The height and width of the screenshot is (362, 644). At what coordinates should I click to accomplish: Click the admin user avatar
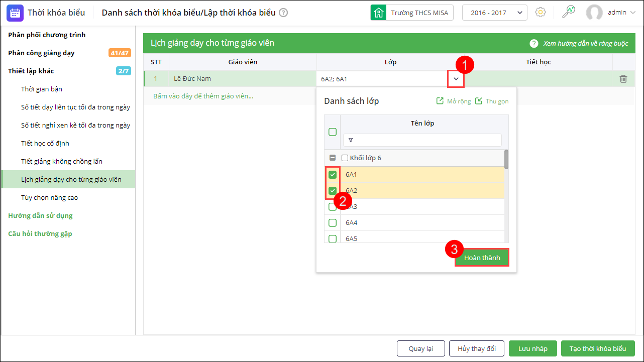594,13
